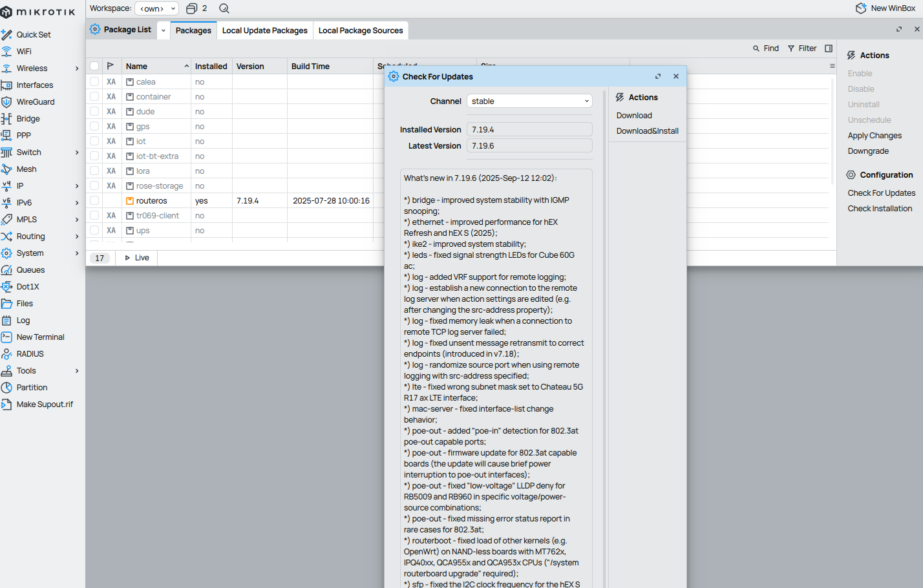
Task: Check the gps package checkbox
Action: [94, 127]
